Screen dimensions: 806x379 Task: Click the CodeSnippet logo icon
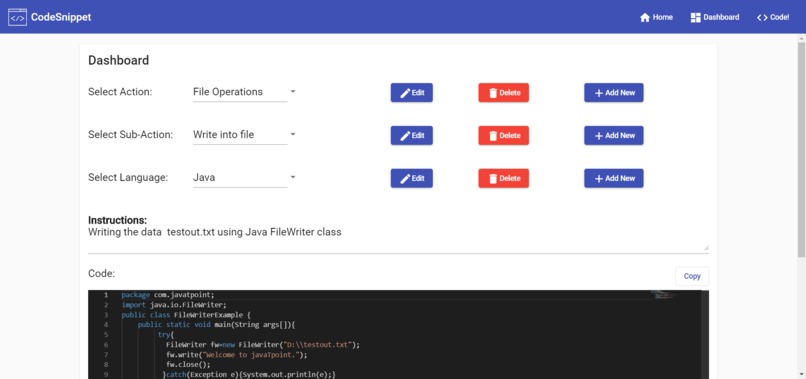pyautogui.click(x=17, y=17)
